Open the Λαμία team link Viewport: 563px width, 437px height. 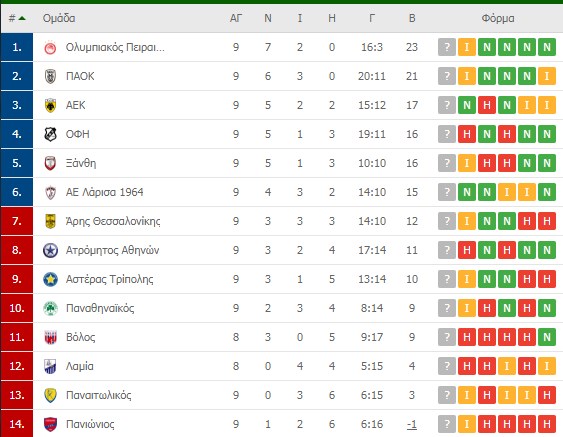tap(80, 366)
